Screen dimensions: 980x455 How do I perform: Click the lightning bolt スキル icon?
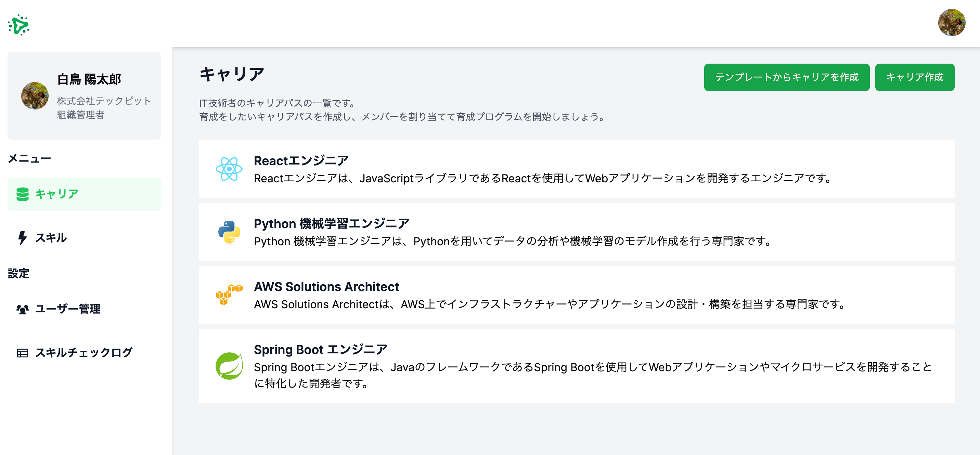23,238
